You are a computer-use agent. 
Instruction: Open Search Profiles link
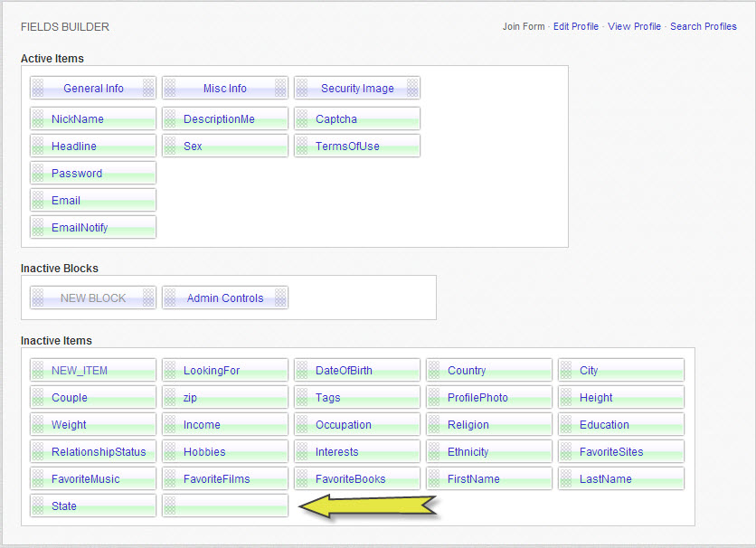[x=703, y=26]
